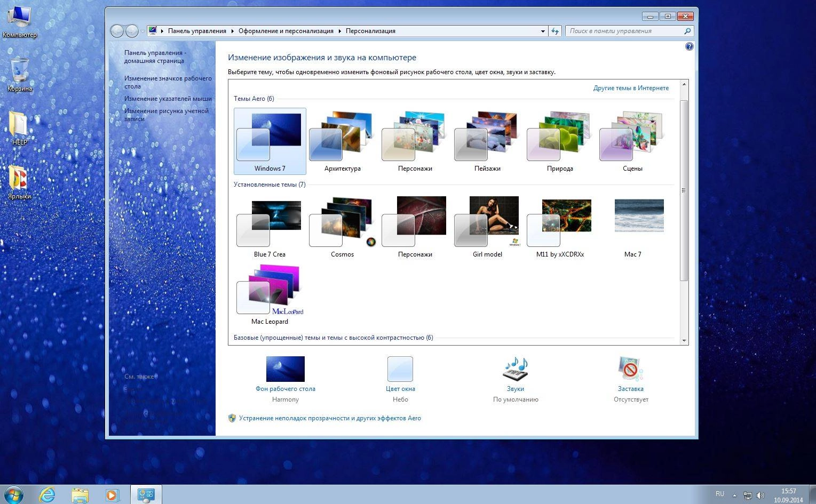Select the Mac 7 theme
816x504 pixels.
(632, 227)
